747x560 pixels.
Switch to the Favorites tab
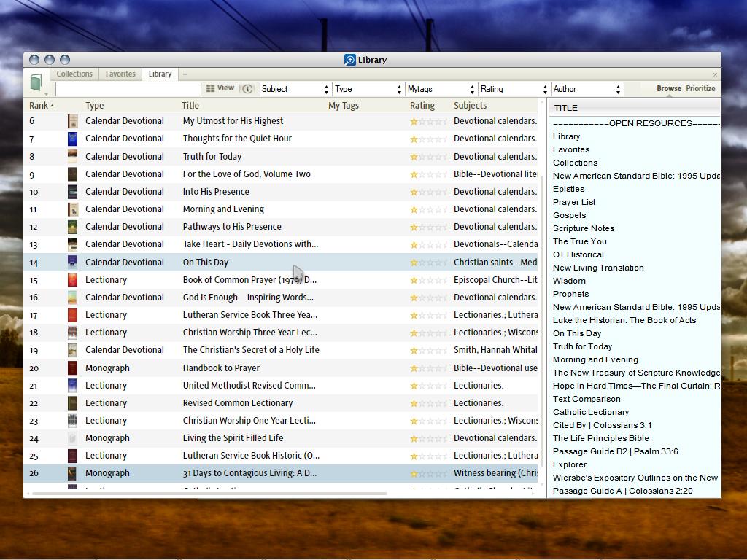120,74
